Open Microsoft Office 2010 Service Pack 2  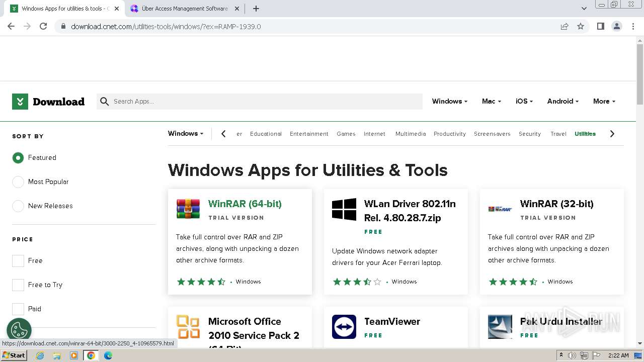(254, 332)
